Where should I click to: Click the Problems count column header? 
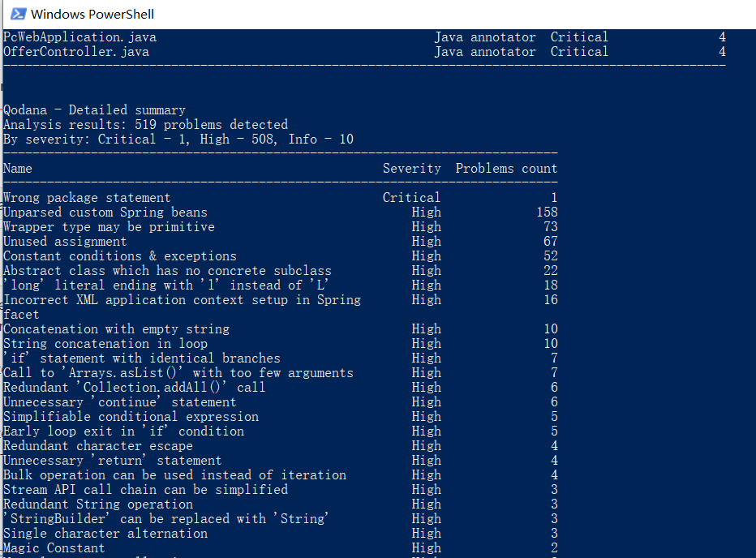pos(506,168)
